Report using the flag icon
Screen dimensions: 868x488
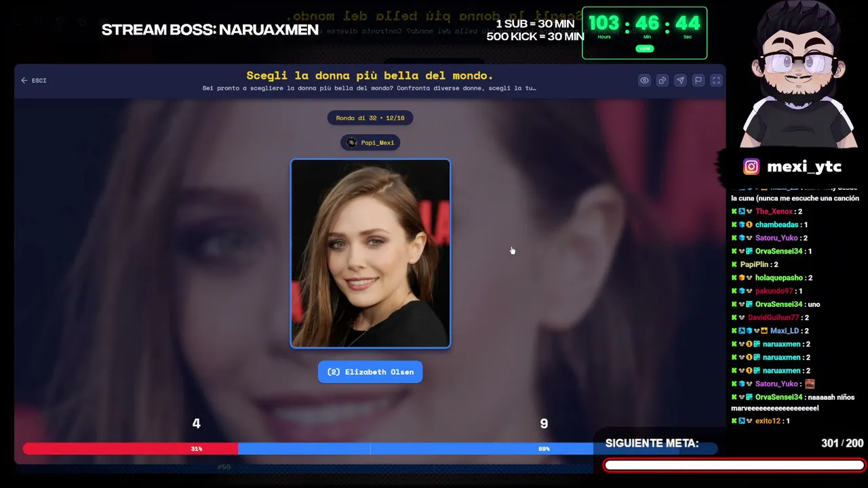tap(698, 81)
